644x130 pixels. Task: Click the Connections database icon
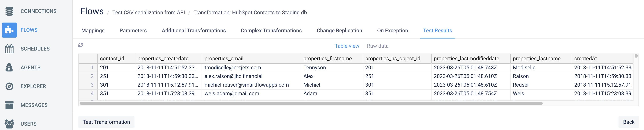pyautogui.click(x=9, y=11)
